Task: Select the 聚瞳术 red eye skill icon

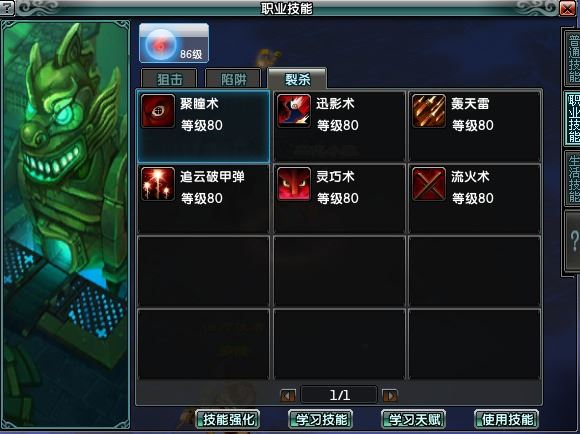Action: coord(158,111)
